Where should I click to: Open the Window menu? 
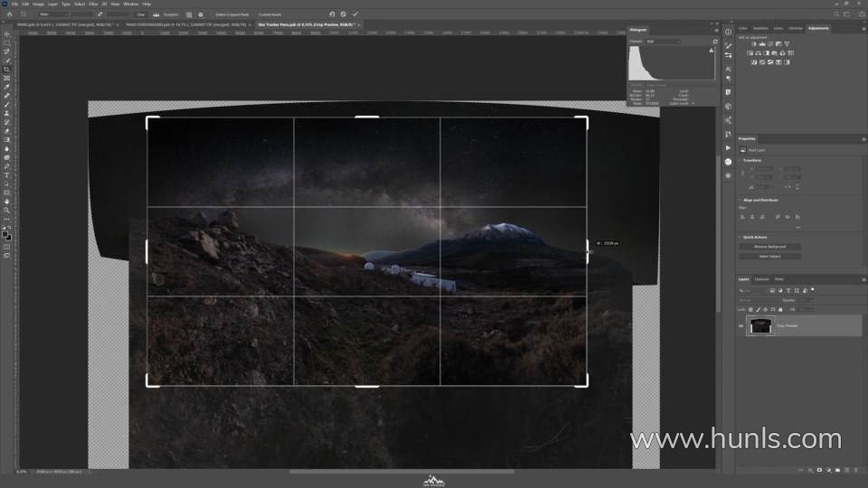tap(131, 4)
